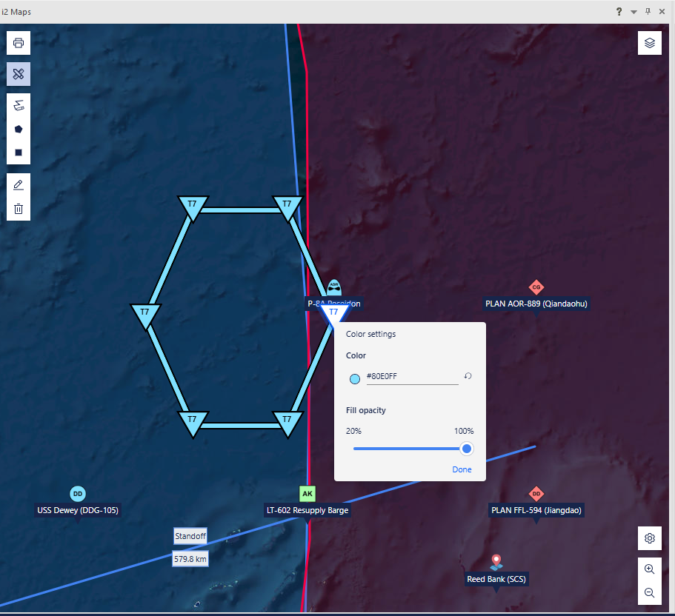The height and width of the screenshot is (616, 675).
Task: Click the hex color input field
Action: [411, 376]
